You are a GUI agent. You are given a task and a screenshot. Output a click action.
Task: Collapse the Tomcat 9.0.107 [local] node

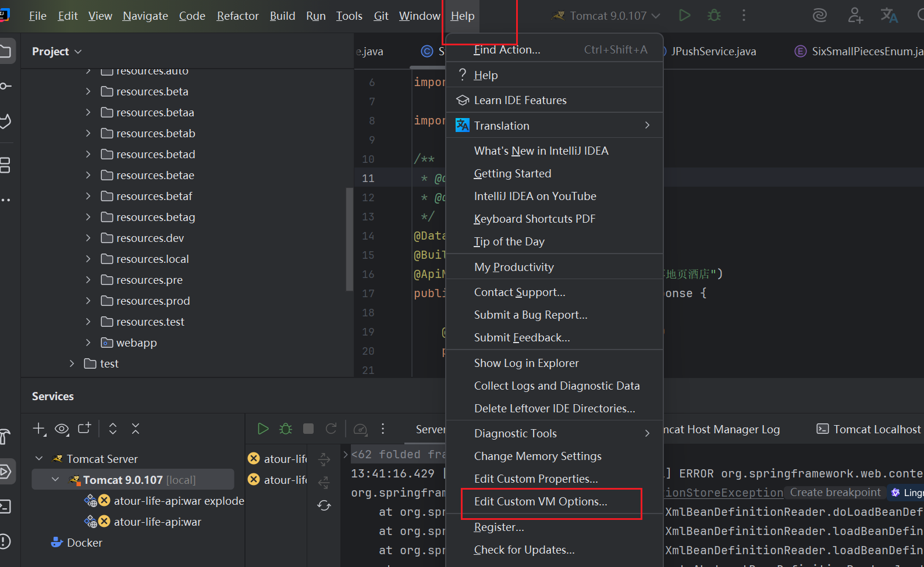coord(55,480)
